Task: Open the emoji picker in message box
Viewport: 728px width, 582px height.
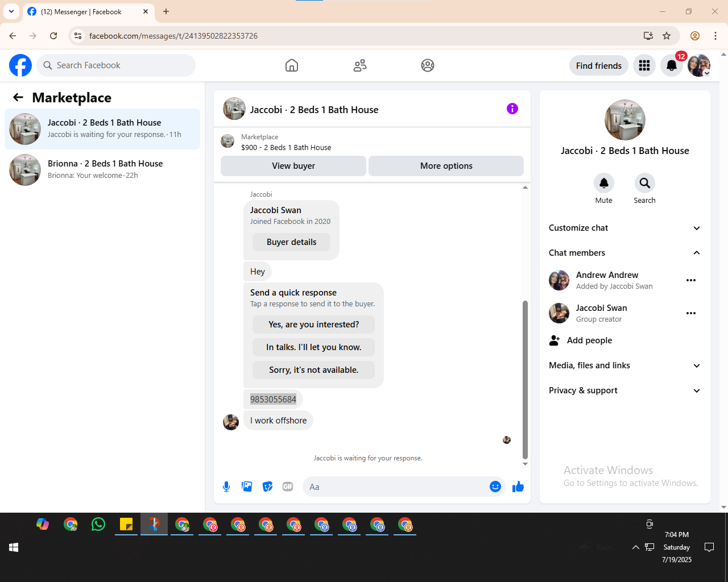Action: [495, 487]
